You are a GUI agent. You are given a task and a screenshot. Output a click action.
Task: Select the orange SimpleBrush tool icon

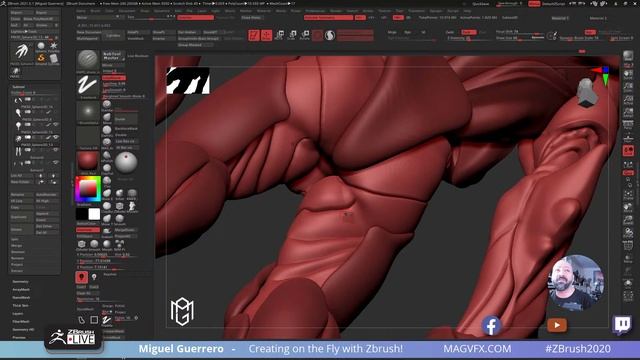pos(41,59)
